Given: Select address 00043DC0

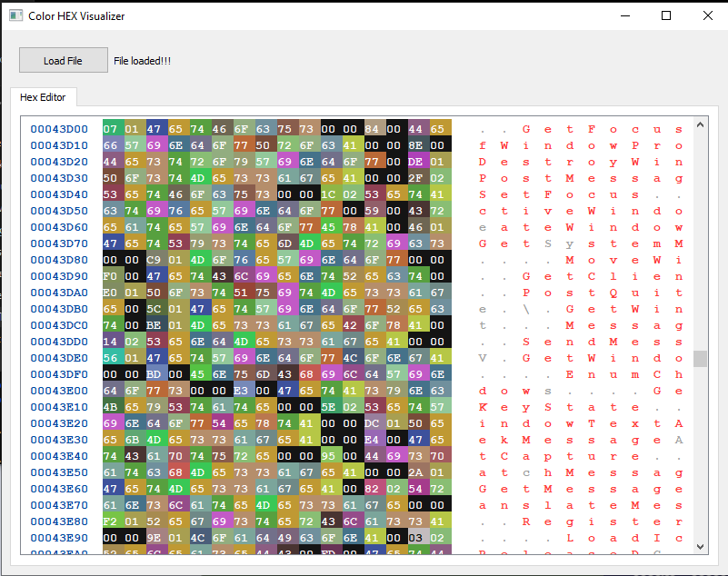Looking at the screenshot, I should click(x=59, y=325).
